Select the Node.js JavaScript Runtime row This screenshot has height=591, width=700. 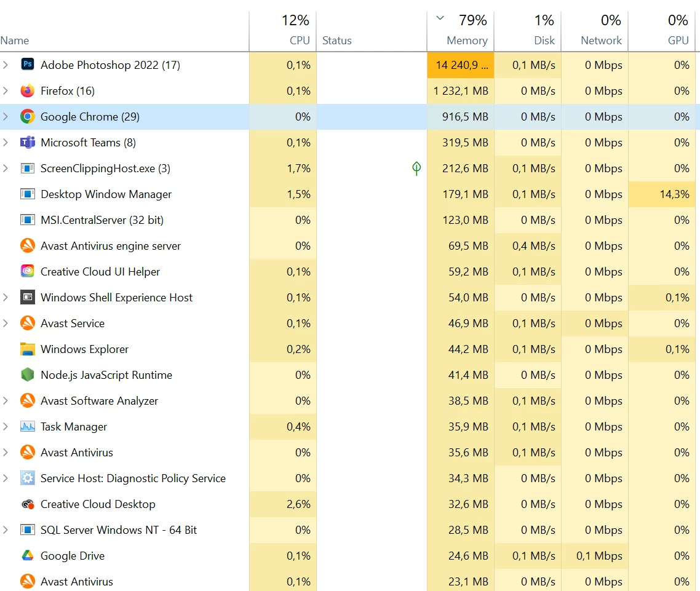350,375
